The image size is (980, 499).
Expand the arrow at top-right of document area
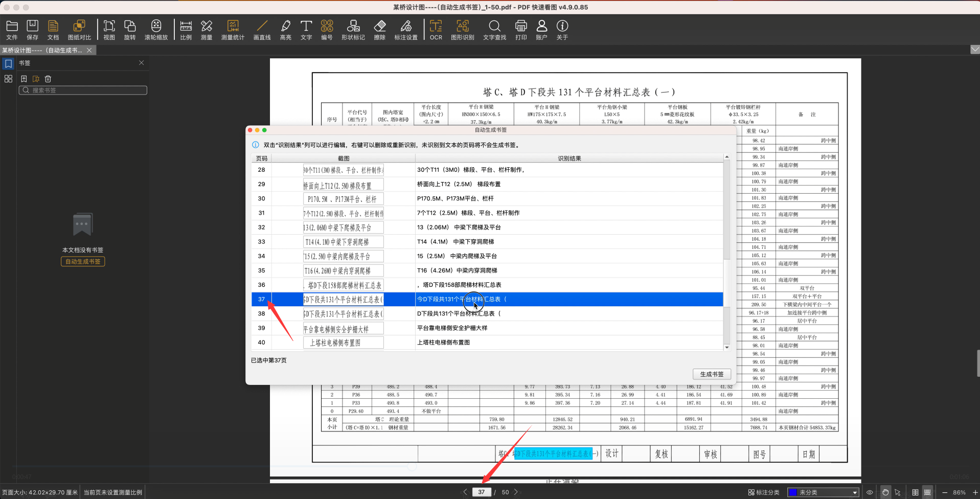[x=975, y=50]
